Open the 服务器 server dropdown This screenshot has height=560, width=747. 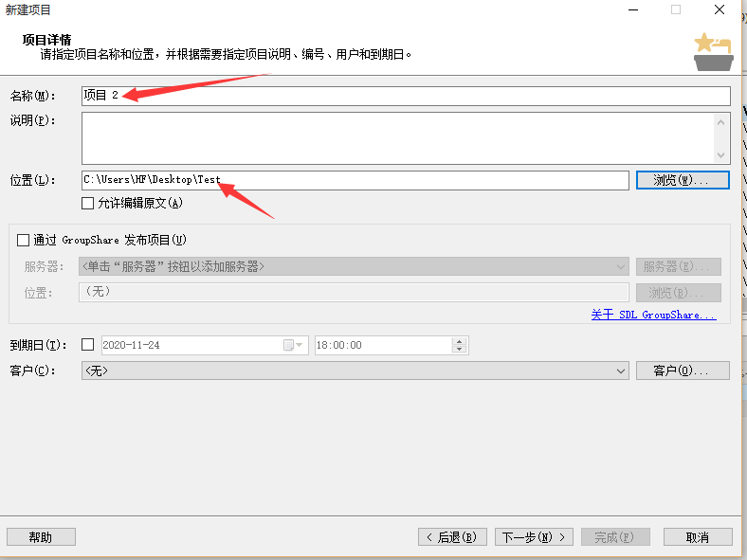click(621, 267)
